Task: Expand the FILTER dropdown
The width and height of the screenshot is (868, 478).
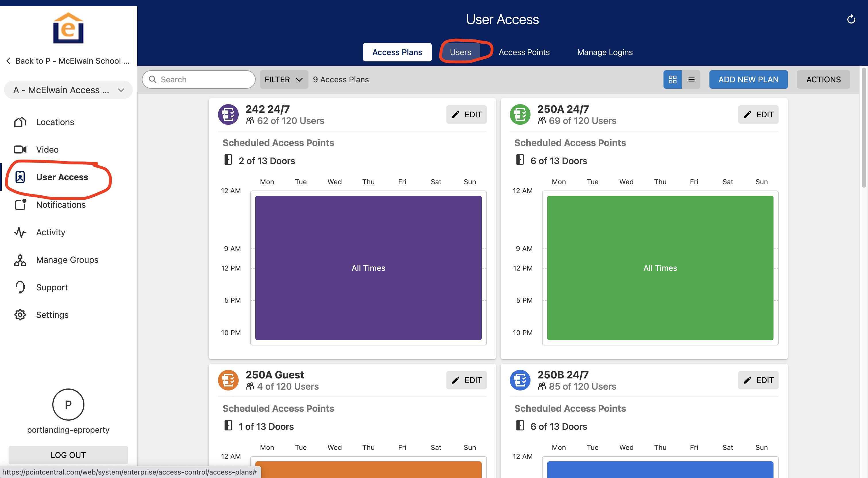Action: [284, 79]
